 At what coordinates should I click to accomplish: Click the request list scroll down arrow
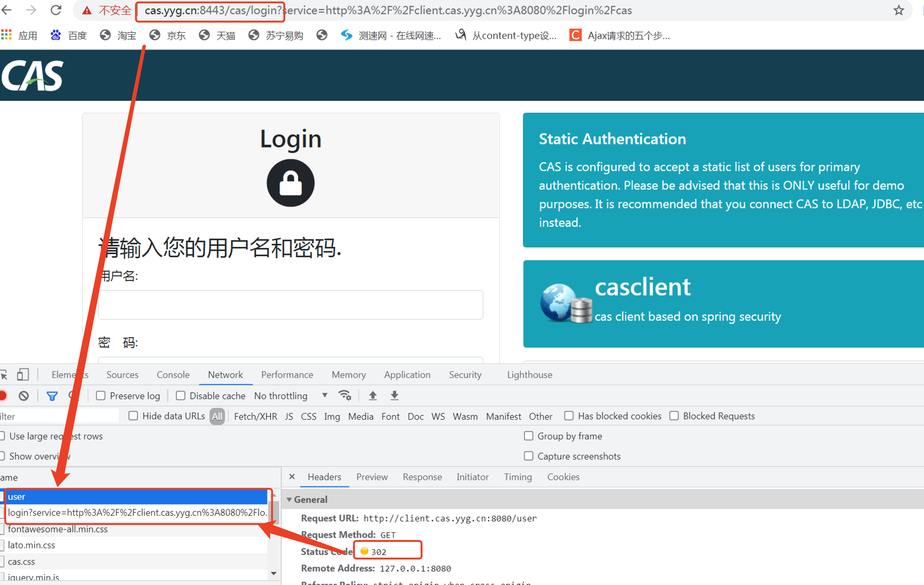[x=274, y=573]
